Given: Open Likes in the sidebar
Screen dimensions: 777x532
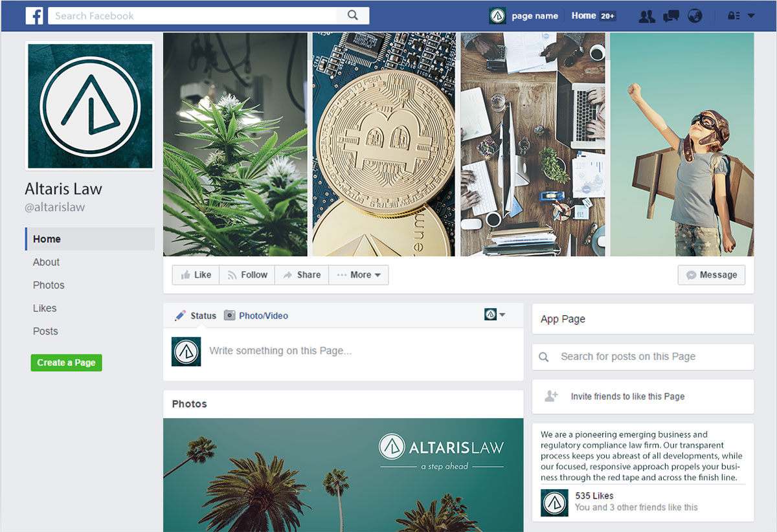Looking at the screenshot, I should pyautogui.click(x=45, y=308).
